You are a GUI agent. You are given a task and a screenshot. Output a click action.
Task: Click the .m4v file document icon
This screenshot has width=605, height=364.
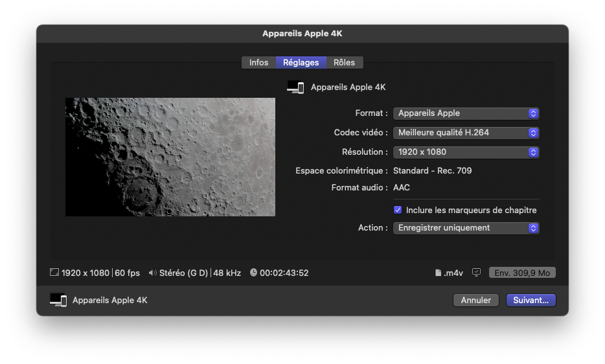click(x=438, y=273)
